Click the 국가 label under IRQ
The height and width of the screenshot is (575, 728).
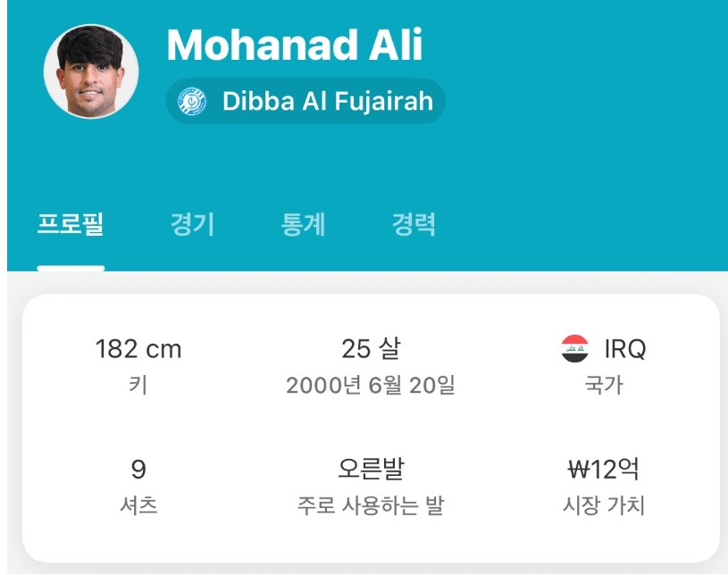pyautogui.click(x=604, y=385)
